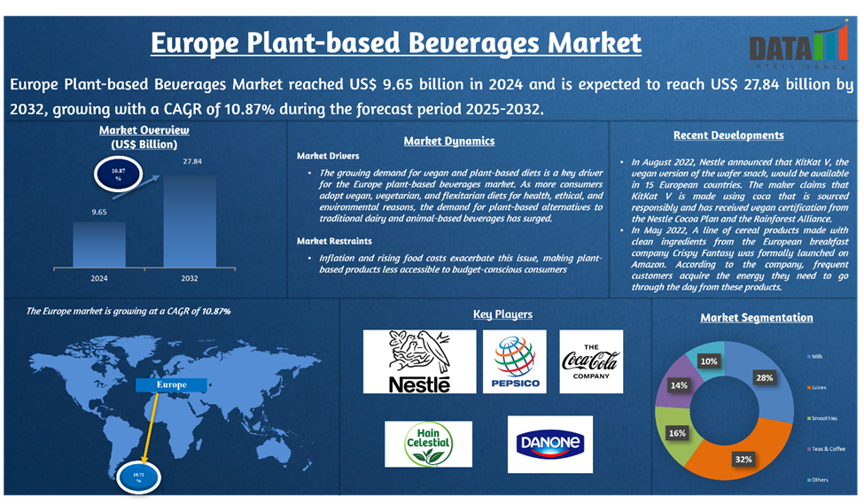Select the 27.84 bar value label

click(192, 161)
